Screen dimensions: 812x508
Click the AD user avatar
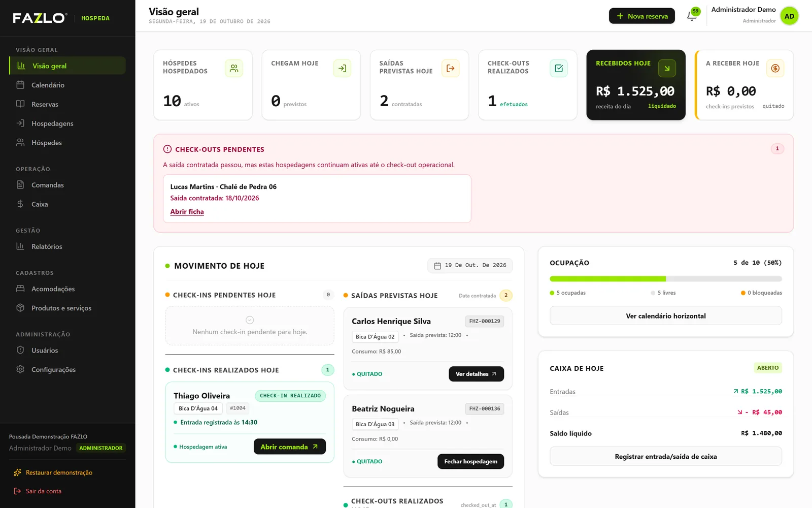(789, 16)
